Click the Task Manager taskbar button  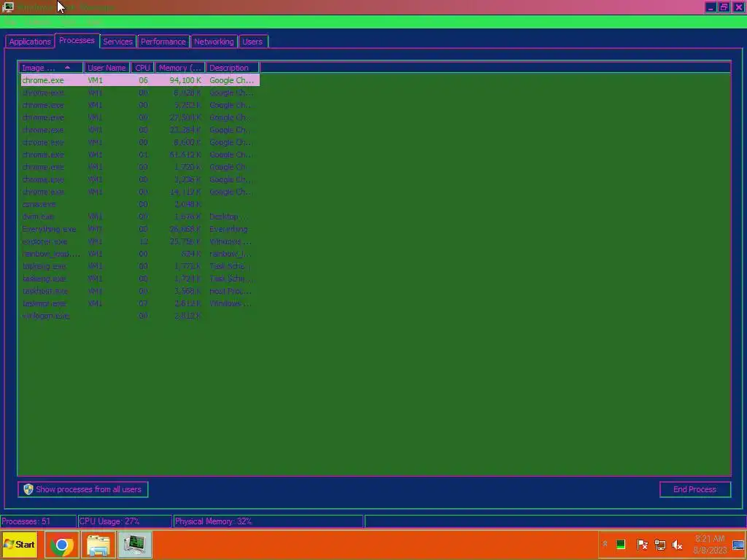coord(135,545)
